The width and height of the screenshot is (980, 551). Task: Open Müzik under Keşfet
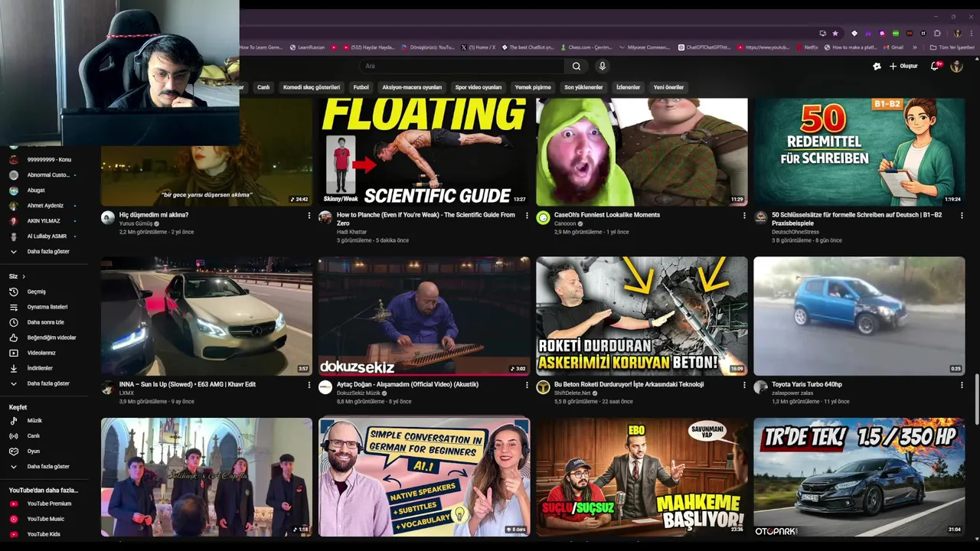26,420
